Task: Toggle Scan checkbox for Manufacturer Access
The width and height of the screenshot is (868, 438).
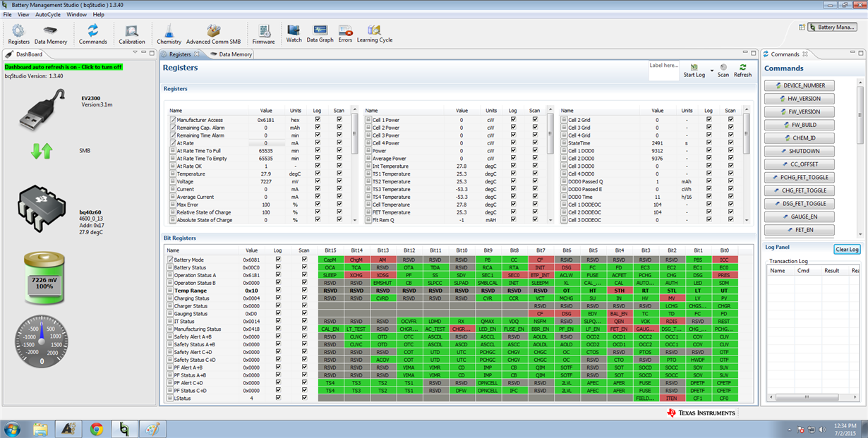Action: coord(339,120)
